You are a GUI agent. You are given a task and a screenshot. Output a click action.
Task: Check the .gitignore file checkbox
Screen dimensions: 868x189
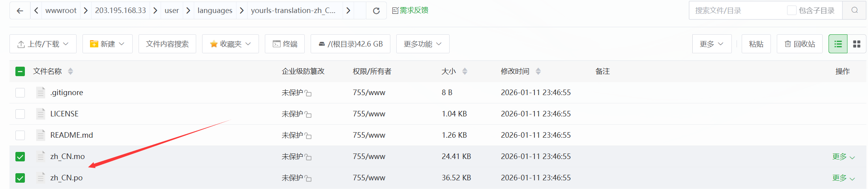tap(20, 93)
